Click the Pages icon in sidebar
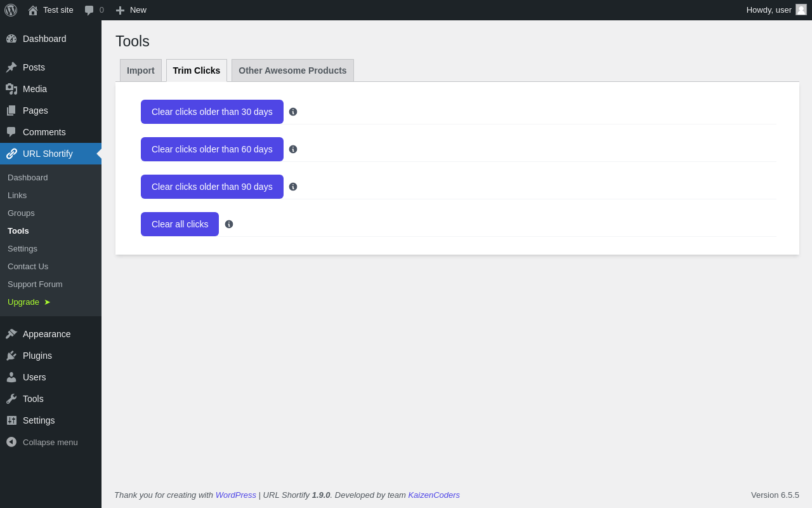The width and height of the screenshot is (812, 508). [x=11, y=110]
